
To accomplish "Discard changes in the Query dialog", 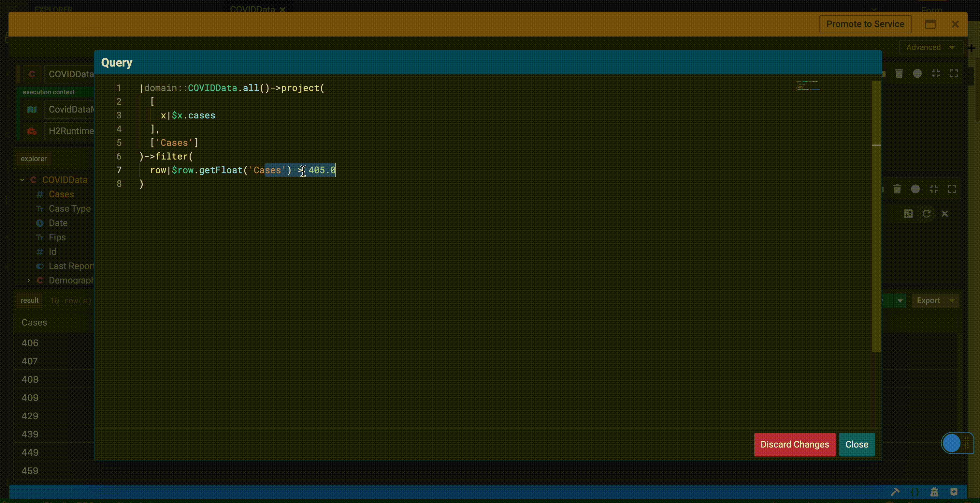I will point(794,444).
